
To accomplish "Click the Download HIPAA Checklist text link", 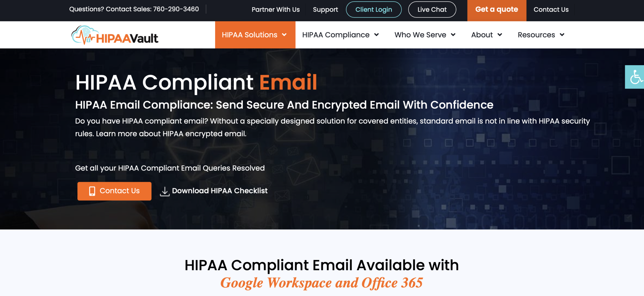I will click(x=220, y=190).
